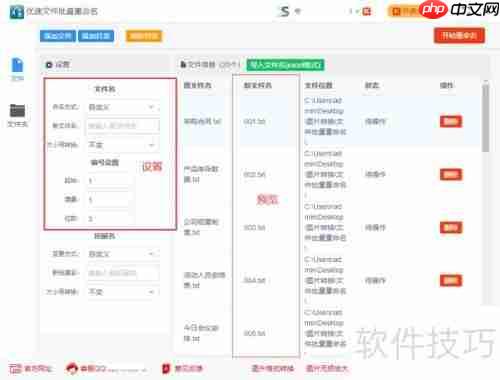Start renaming with the red top-right button
The width and height of the screenshot is (500, 380).
(x=459, y=35)
